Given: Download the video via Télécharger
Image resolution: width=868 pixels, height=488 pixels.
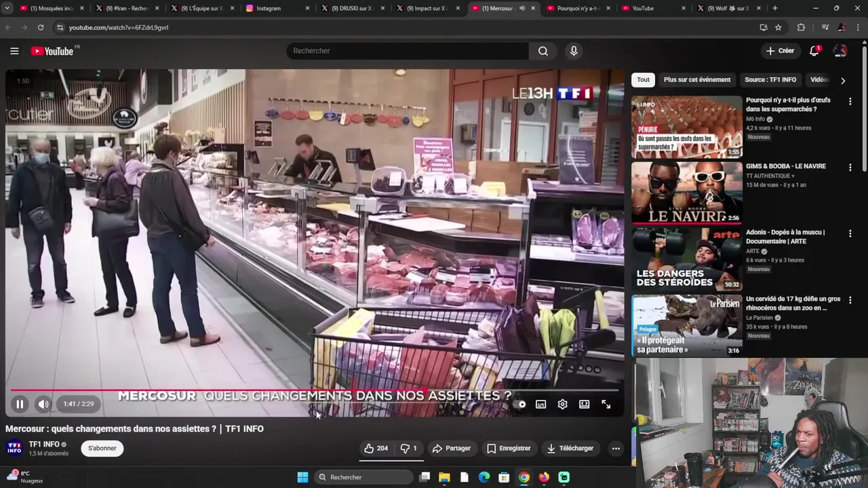Looking at the screenshot, I should coord(570,448).
